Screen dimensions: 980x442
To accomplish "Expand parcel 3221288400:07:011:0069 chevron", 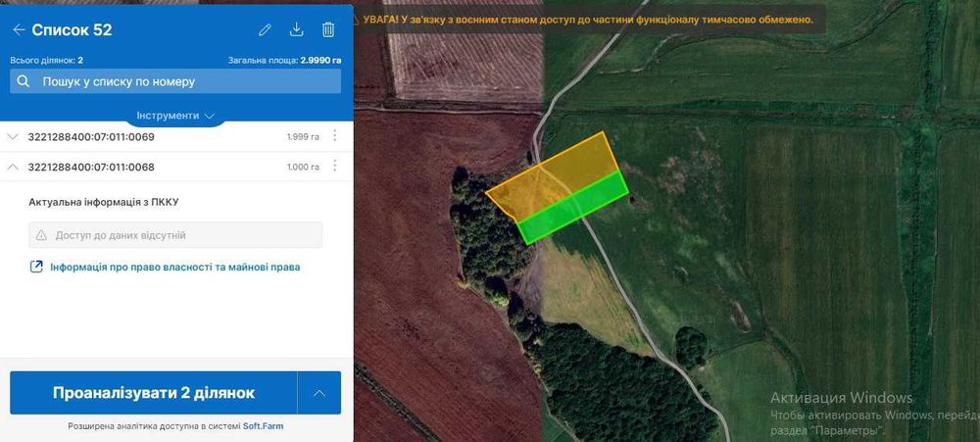I will click(13, 136).
